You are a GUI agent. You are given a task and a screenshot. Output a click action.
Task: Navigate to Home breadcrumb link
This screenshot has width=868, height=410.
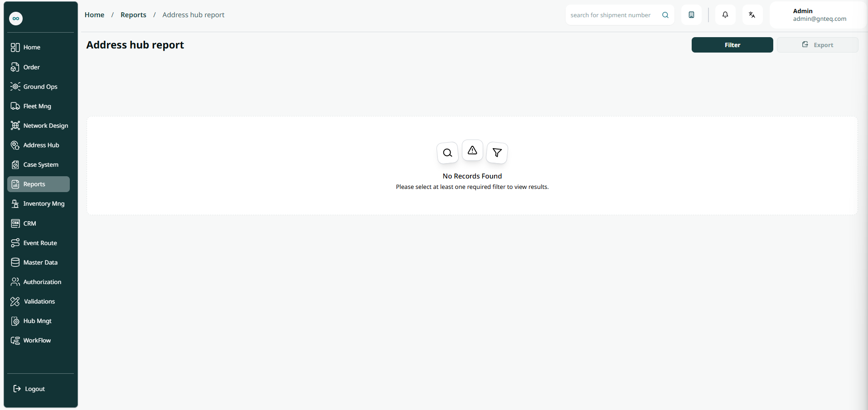tap(94, 15)
